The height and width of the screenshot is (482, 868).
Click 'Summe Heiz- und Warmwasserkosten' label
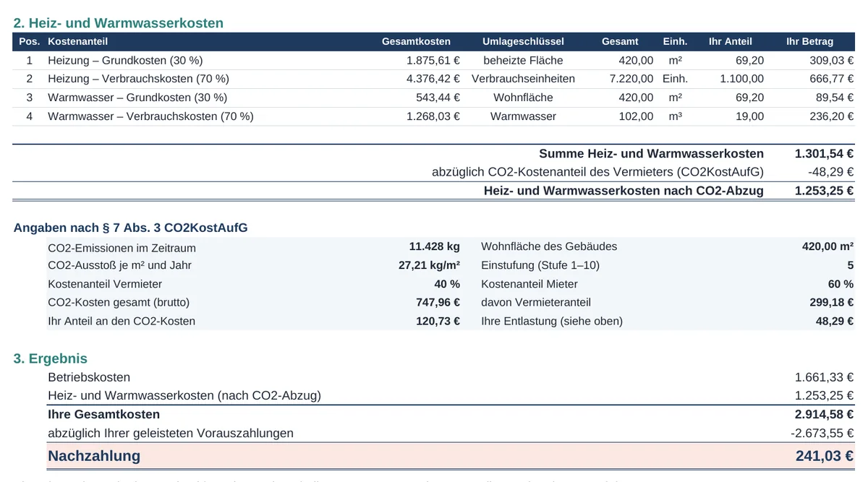coord(651,154)
